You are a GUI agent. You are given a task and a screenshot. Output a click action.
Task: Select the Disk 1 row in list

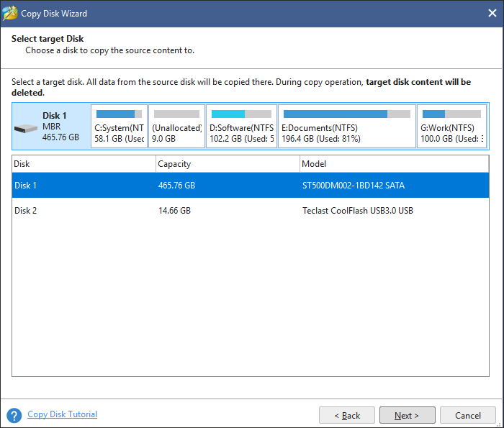click(251, 186)
